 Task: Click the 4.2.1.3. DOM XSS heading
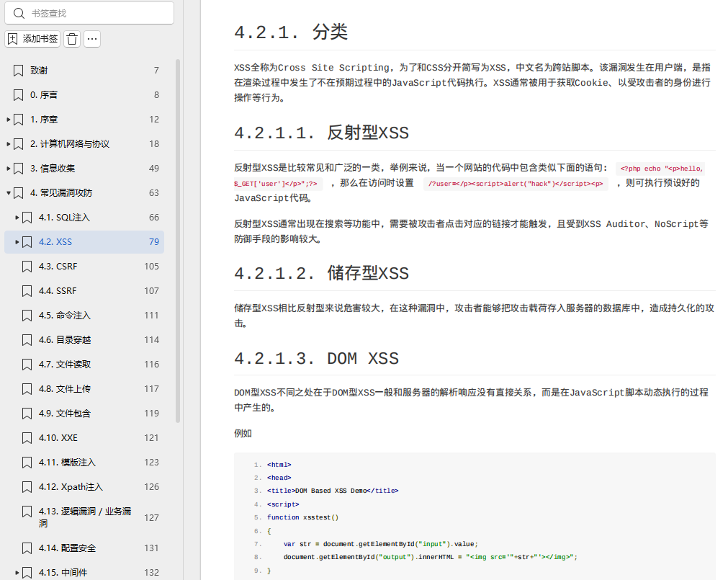[x=316, y=359]
